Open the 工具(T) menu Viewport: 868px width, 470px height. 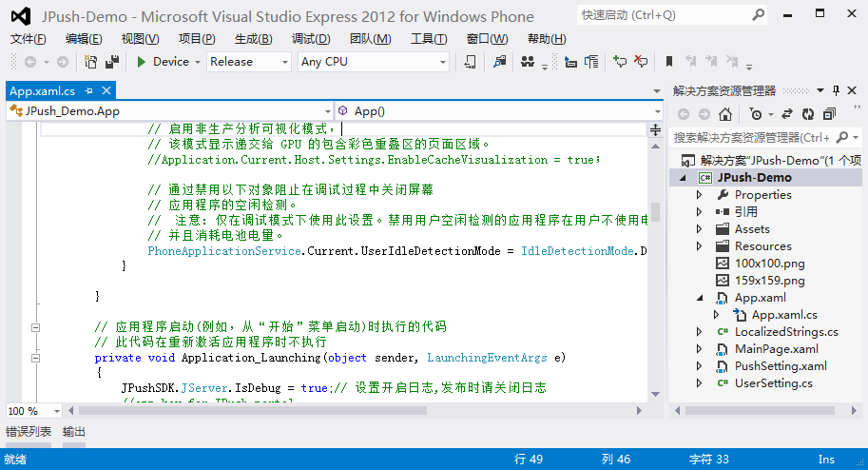pos(429,39)
